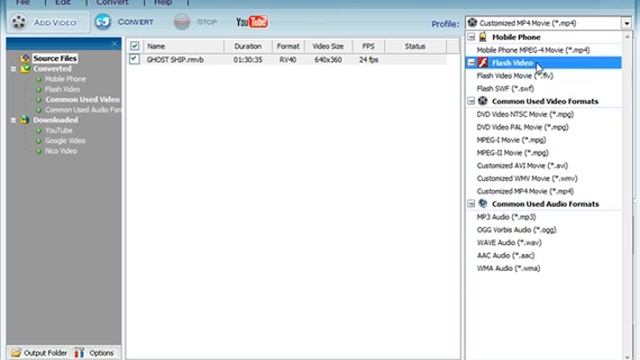Screen dimensions: 640x360
Task: Click the film reel icon of Common Used Video Formats
Action: coord(483,101)
